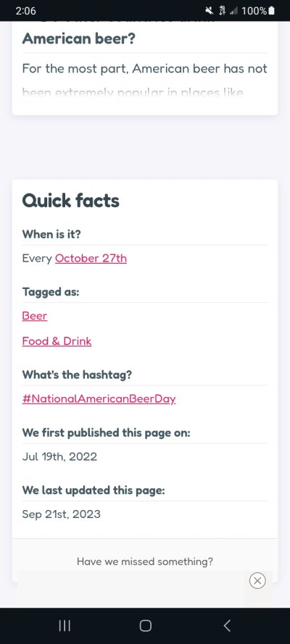Tap the 'Sep 21st, 2023' updated date
This screenshot has width=290, height=644.
tap(61, 514)
